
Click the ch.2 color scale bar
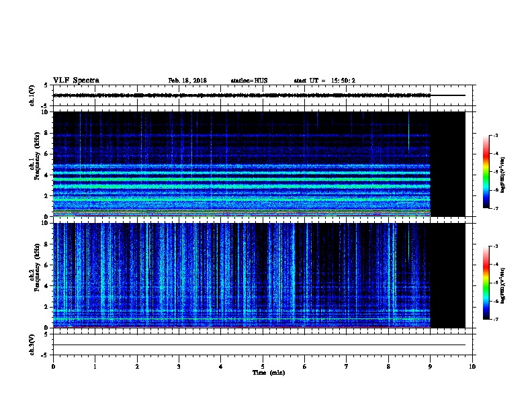click(x=486, y=283)
